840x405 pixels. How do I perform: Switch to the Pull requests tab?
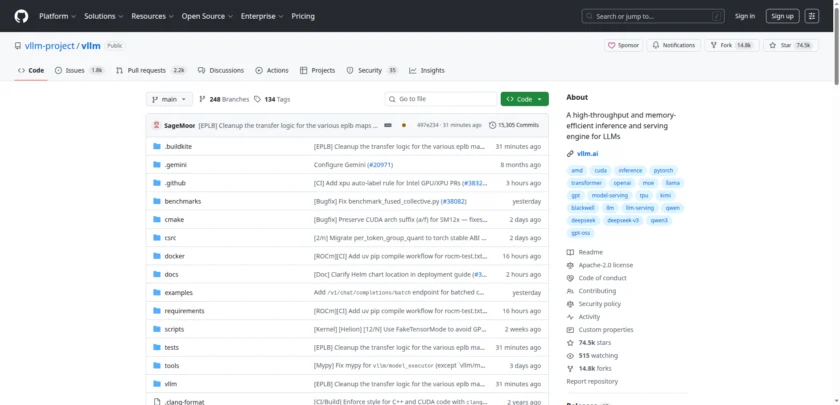coord(151,71)
